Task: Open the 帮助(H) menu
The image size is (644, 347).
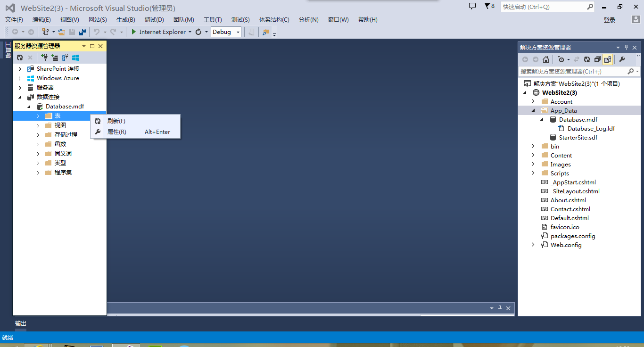Action: click(x=368, y=20)
